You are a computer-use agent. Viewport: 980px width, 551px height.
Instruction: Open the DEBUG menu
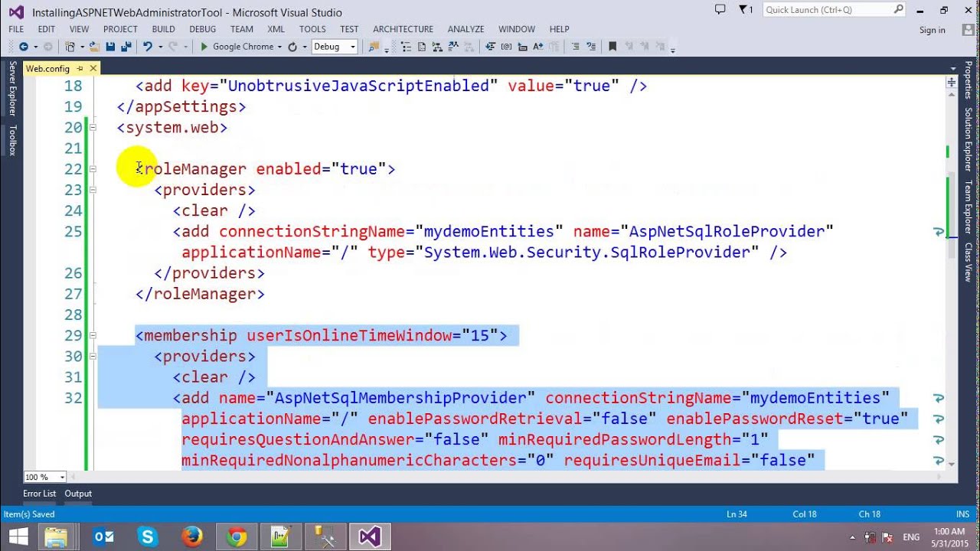202,29
